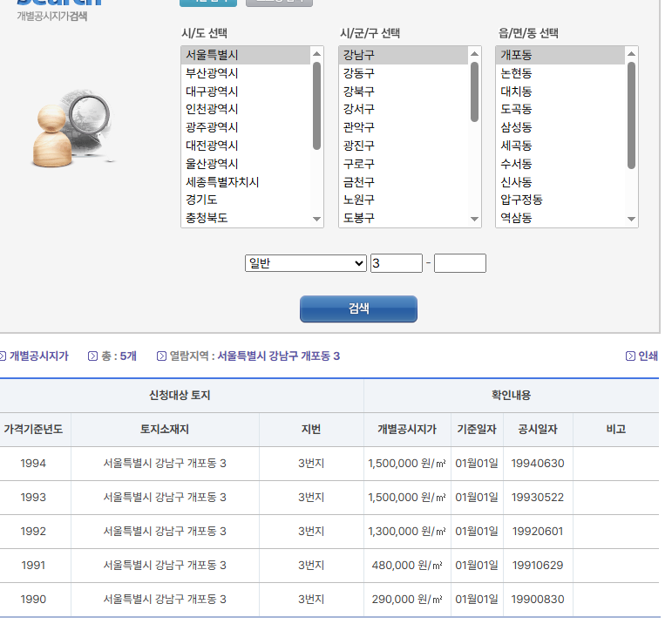Choose 강동구 from the 시/군/구 list
This screenshot has height=624, width=672.
pos(358,73)
